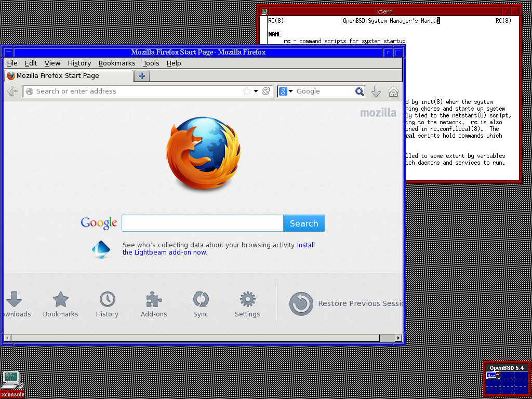Follow the Install the Lightbeam add-on link
532x399 pixels.
coord(219,249)
